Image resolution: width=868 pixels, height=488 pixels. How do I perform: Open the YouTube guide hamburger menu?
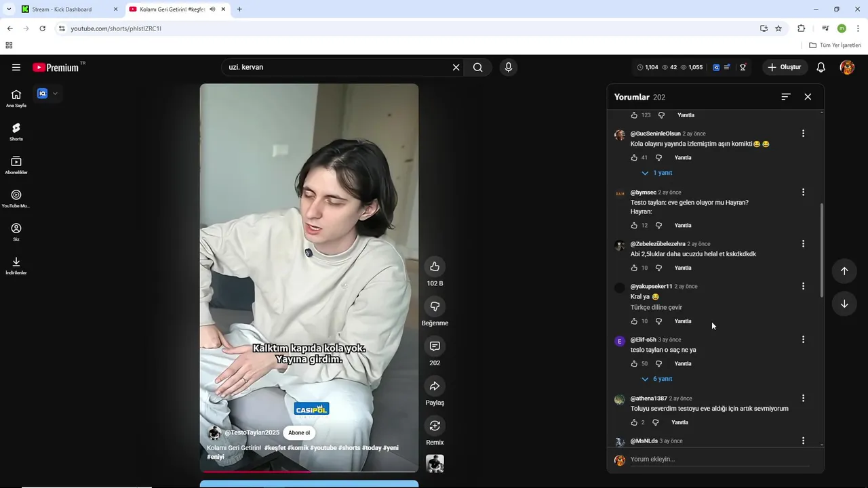pyautogui.click(x=16, y=67)
